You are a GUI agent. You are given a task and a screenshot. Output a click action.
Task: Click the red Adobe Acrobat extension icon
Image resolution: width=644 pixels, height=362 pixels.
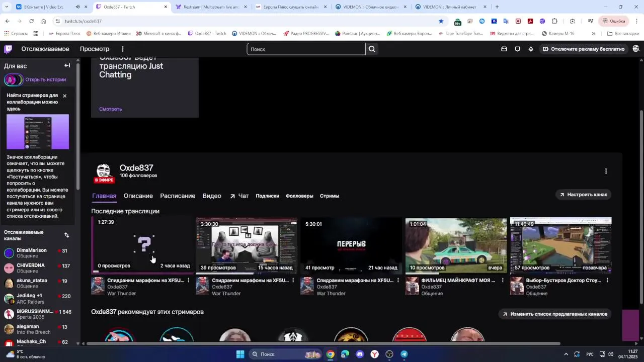[x=530, y=21]
